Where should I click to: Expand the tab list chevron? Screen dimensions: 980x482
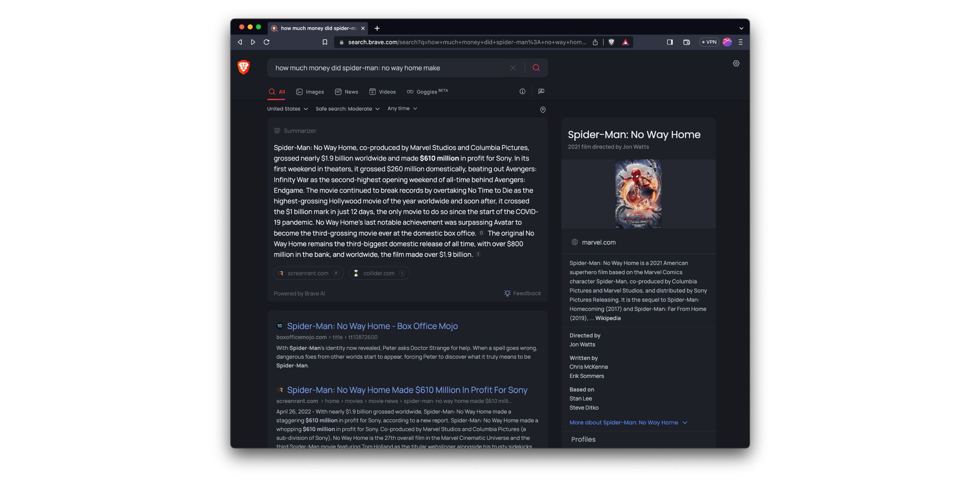click(x=741, y=28)
